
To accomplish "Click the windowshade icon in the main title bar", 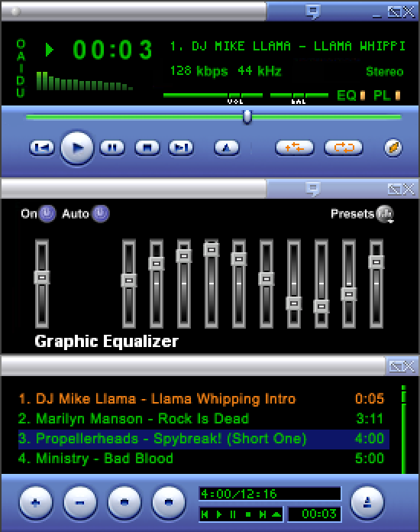I will pos(395,12).
